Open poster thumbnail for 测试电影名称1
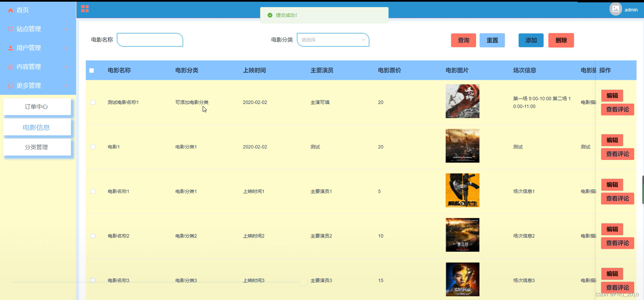 coord(463,101)
